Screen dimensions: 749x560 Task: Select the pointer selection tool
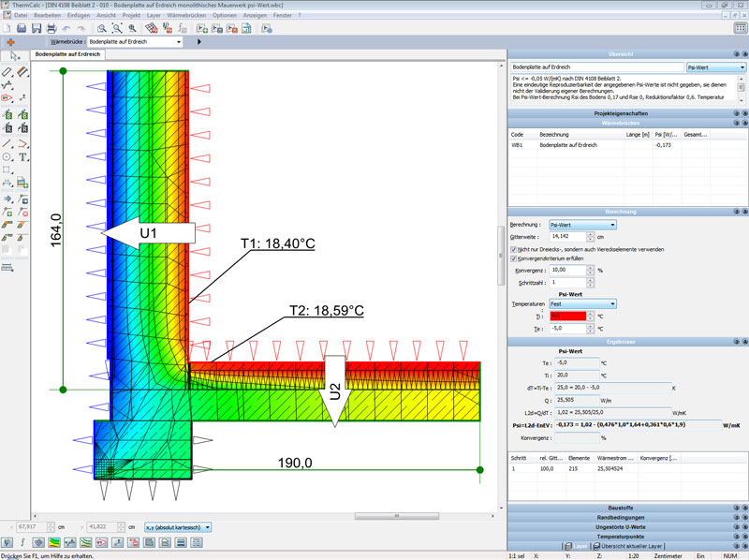coord(15,56)
